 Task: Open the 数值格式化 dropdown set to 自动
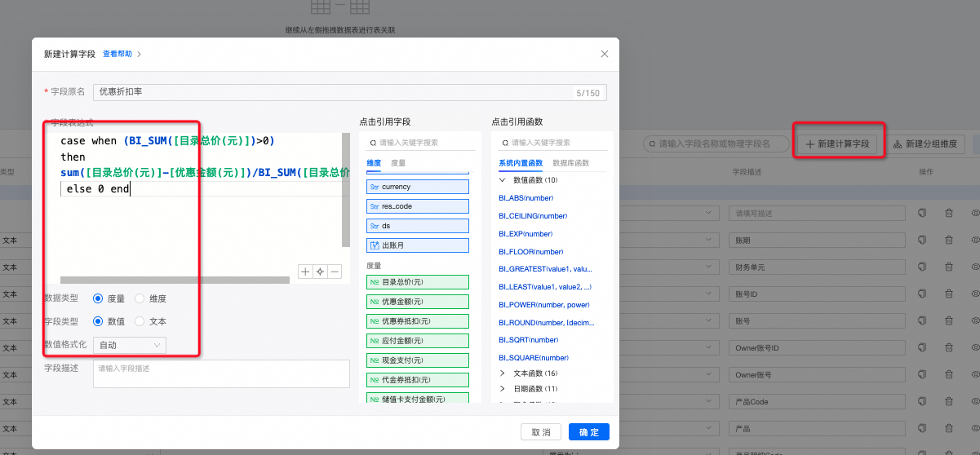[130, 345]
